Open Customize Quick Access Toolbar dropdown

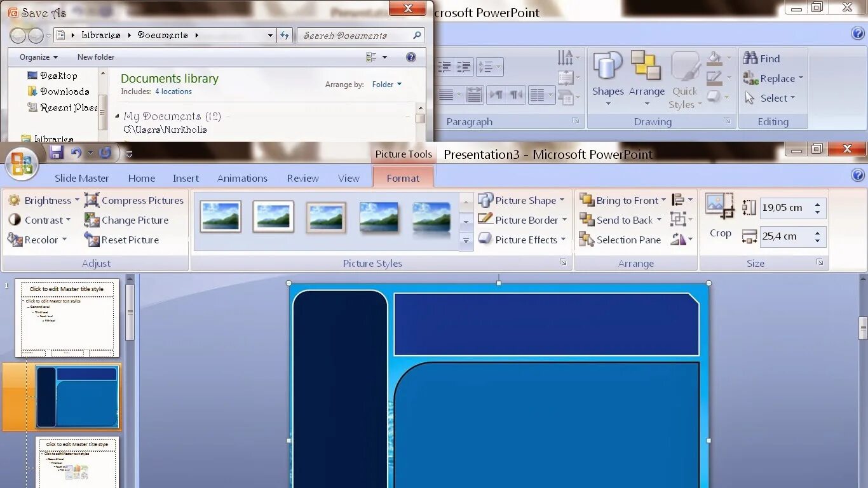click(129, 153)
